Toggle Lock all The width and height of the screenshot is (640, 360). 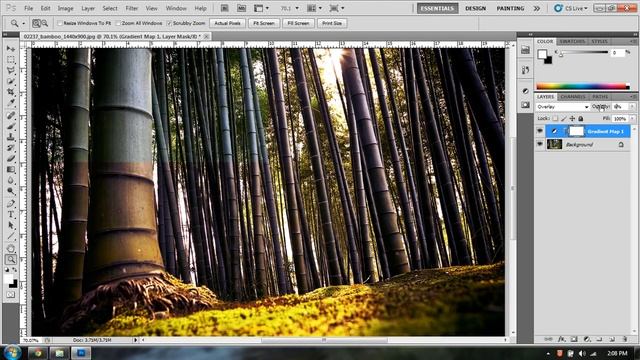tap(581, 118)
